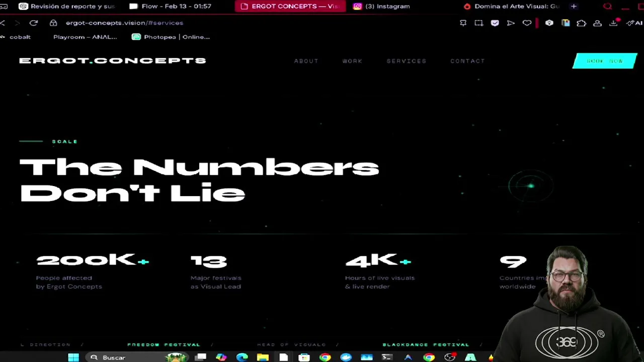Viewport: 644px width, 362px height.
Task: Open Task View in the taskbar
Action: click(x=201, y=357)
